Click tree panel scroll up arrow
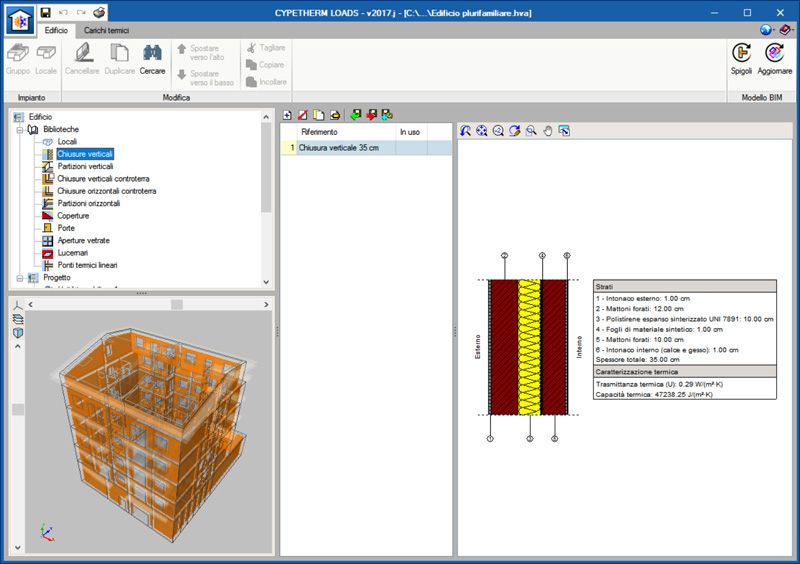Screen dimensions: 800x564 coord(266,117)
